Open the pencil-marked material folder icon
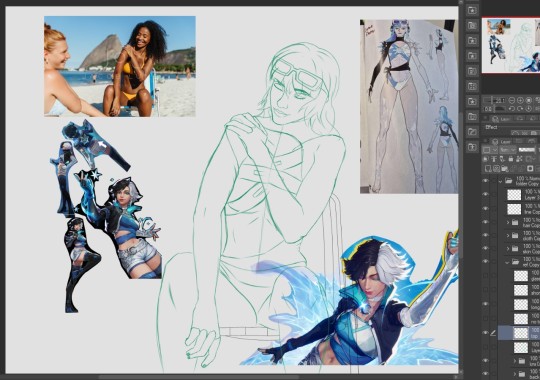Image resolution: width=540 pixels, height=380 pixels. (472, 131)
